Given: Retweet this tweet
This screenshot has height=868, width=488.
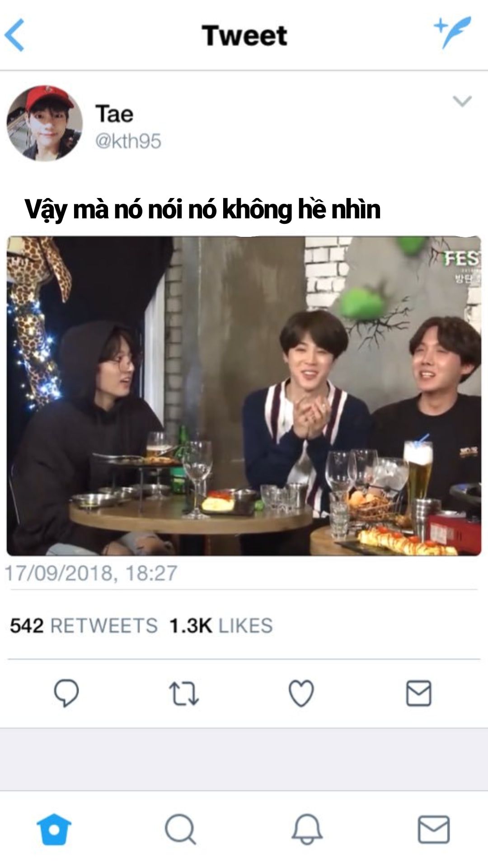Looking at the screenshot, I should [183, 693].
